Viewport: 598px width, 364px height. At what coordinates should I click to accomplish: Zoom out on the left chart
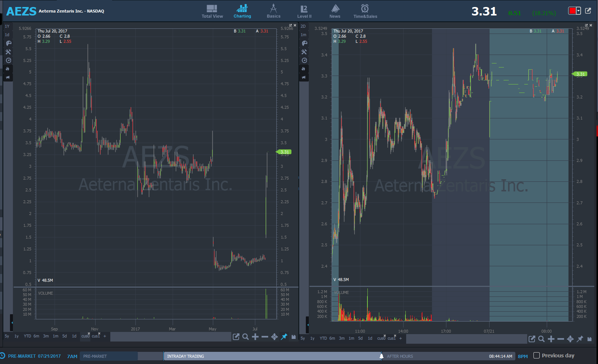tap(265, 337)
